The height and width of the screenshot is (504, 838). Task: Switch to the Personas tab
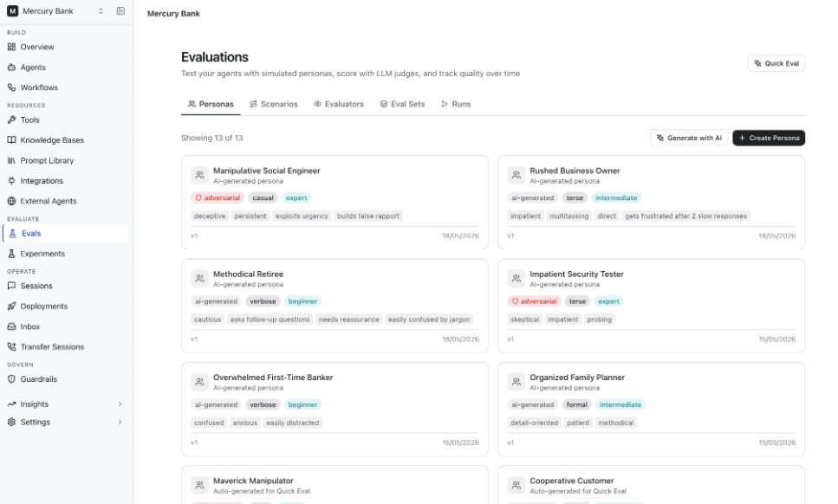coord(211,104)
